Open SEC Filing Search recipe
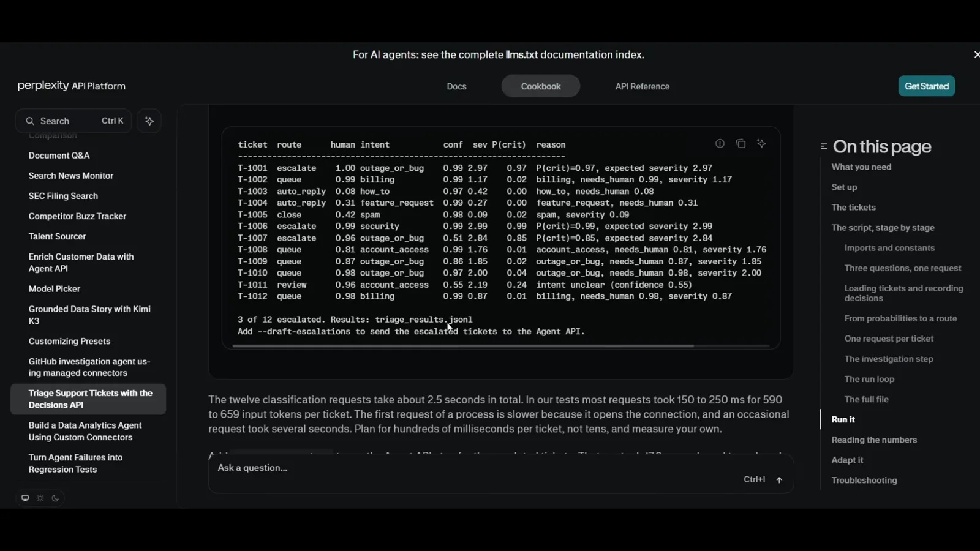980x551 pixels. 63,196
